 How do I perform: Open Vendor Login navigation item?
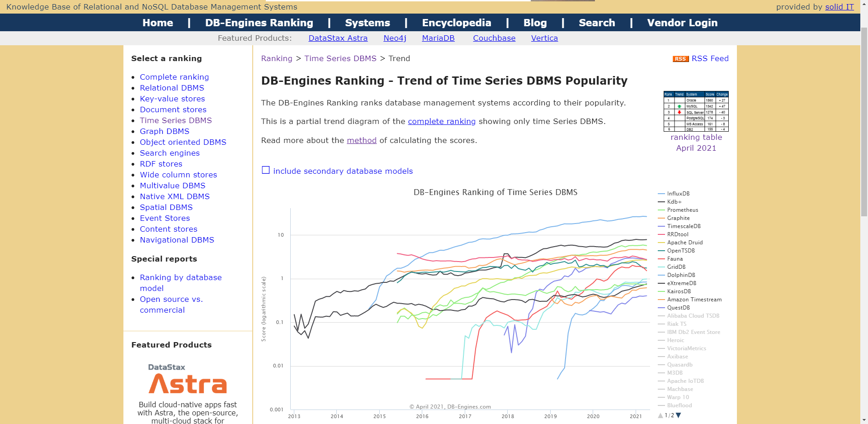click(682, 23)
